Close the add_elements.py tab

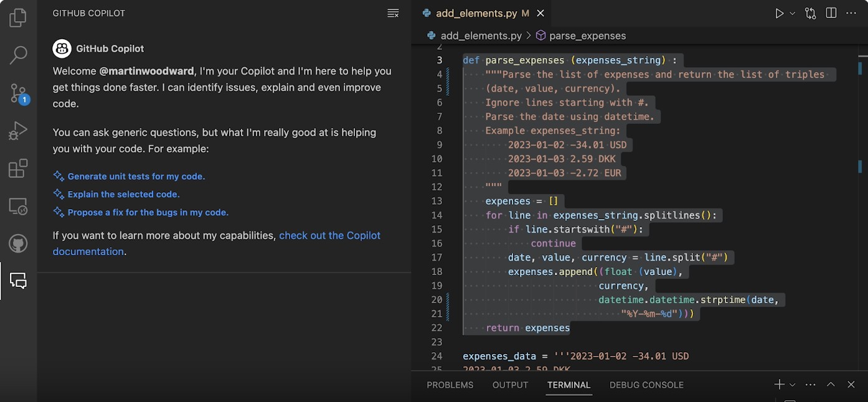(540, 13)
